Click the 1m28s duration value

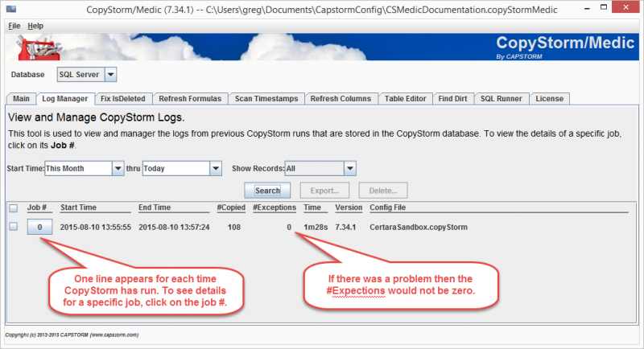[316, 228]
